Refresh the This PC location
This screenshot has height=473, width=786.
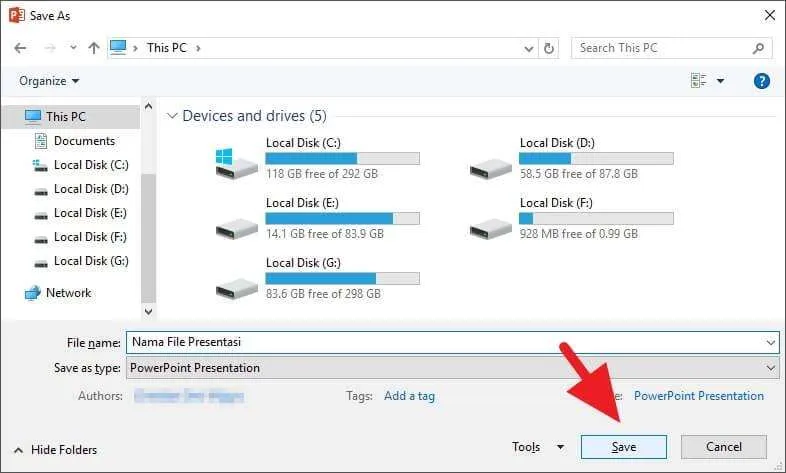(549, 49)
